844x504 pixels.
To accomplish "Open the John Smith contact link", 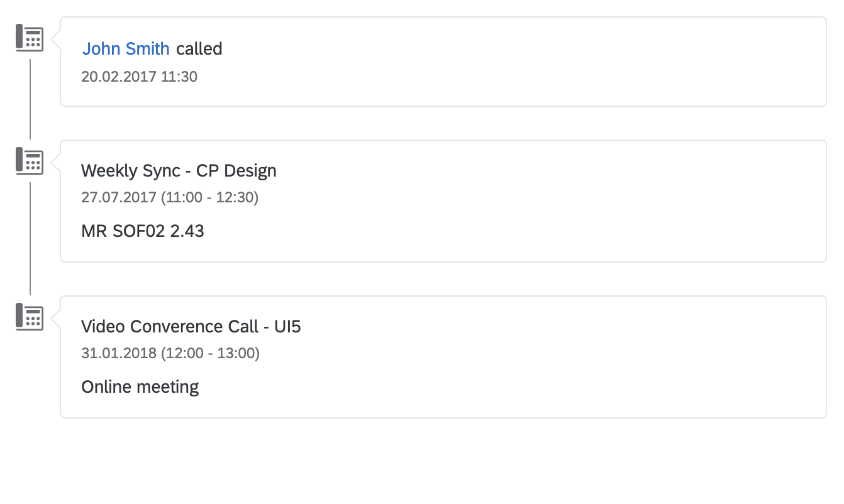I will (x=126, y=48).
